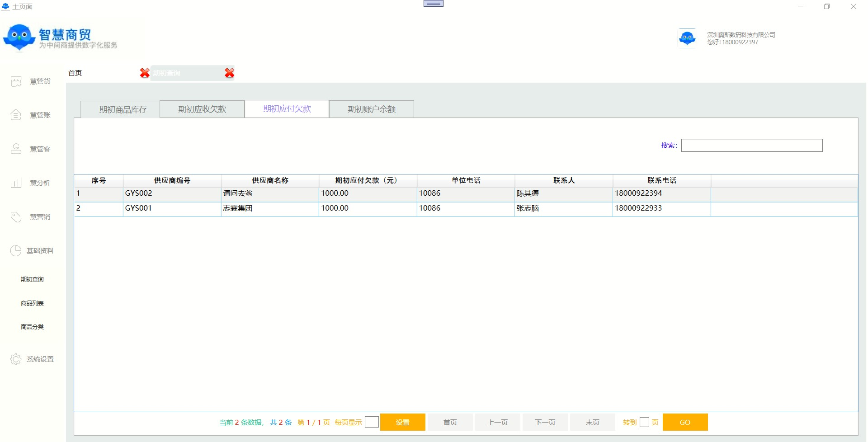The height and width of the screenshot is (442, 868).
Task: Open the 慧管账 sidebar module
Action: pyautogui.click(x=31, y=115)
